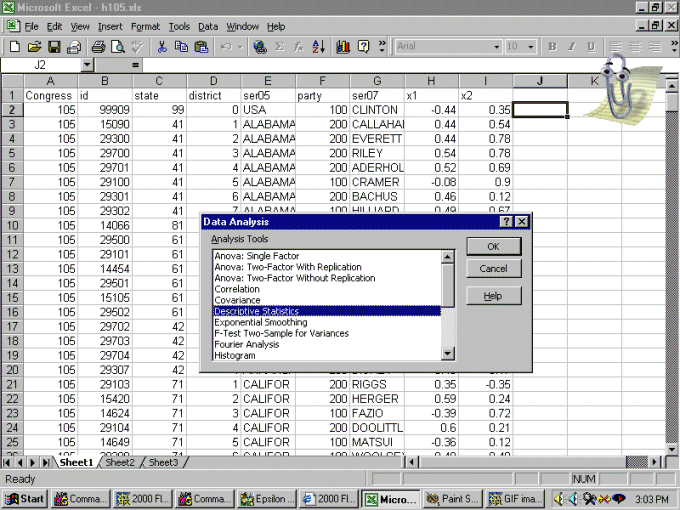Viewport: 680px width, 510px height.
Task: Open the Chart Wizard icon
Action: (343, 46)
